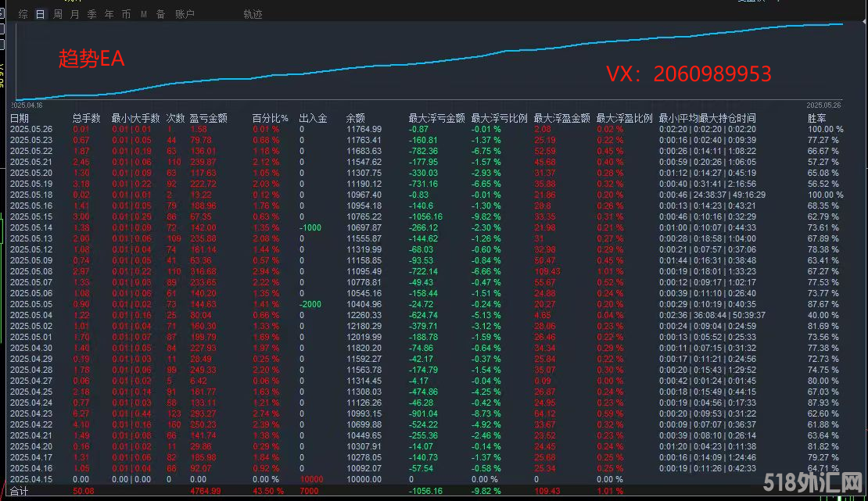Sort by the 出入金 column header

(x=313, y=119)
